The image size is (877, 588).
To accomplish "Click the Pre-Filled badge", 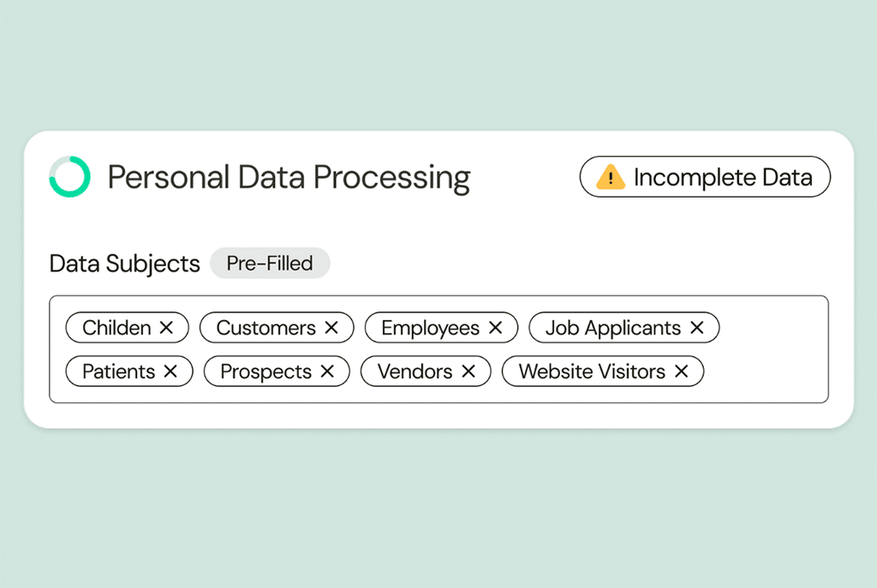I will coord(269,264).
